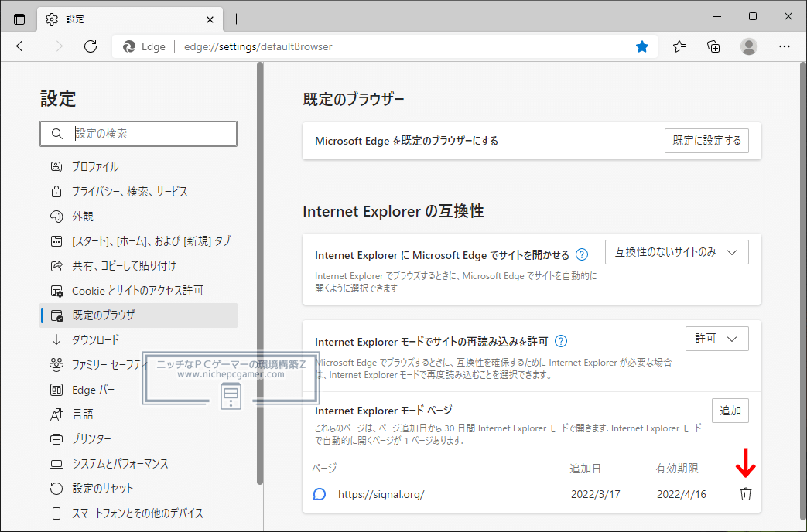The image size is (807, 532).
Task: Open the user profile avatar
Action: [749, 47]
